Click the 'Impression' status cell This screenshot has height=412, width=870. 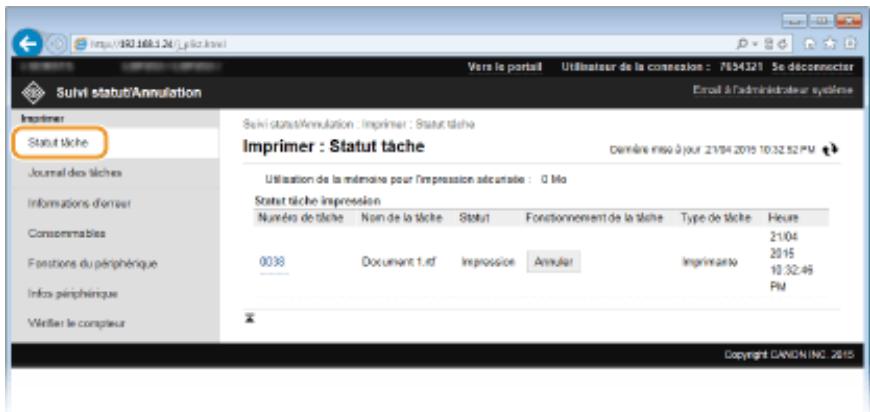[488, 262]
